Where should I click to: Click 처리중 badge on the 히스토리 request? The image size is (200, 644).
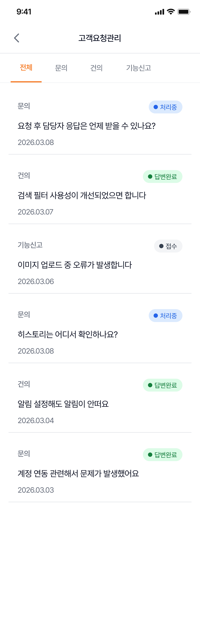pyautogui.click(x=165, y=316)
